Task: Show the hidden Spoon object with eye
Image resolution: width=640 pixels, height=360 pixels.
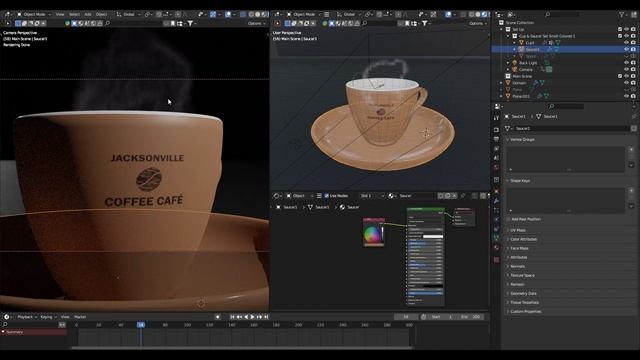Action: 626,56
